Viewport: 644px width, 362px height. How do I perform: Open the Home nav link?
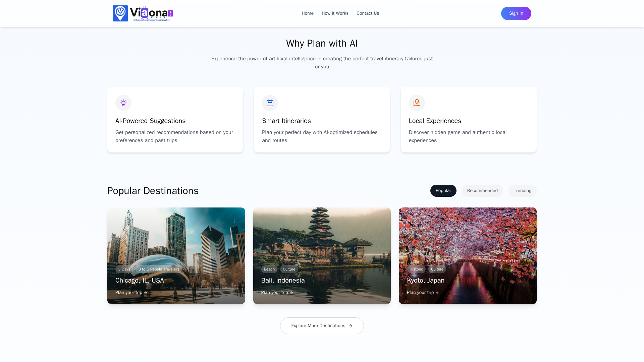coord(307,13)
